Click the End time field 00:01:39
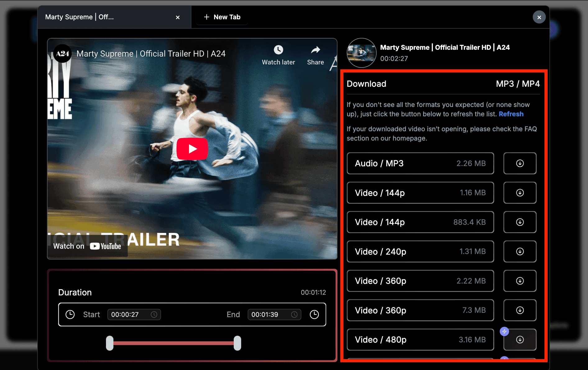Viewport: 588px width, 370px height. coord(274,315)
